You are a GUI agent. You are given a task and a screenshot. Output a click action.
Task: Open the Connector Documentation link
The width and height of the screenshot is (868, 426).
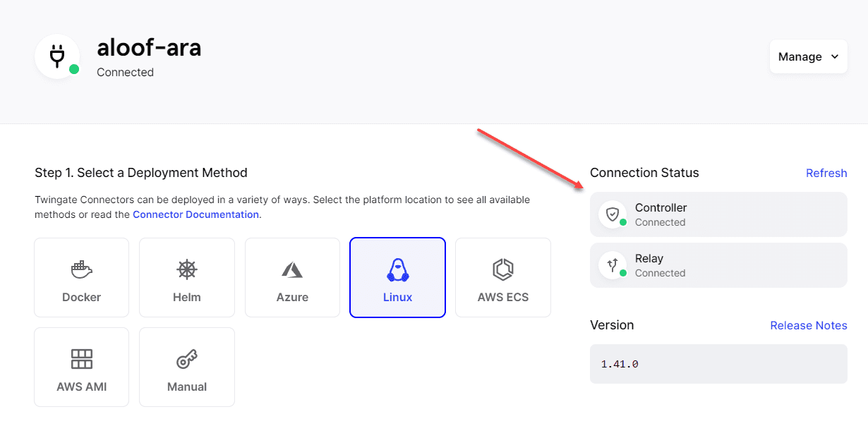[195, 214]
